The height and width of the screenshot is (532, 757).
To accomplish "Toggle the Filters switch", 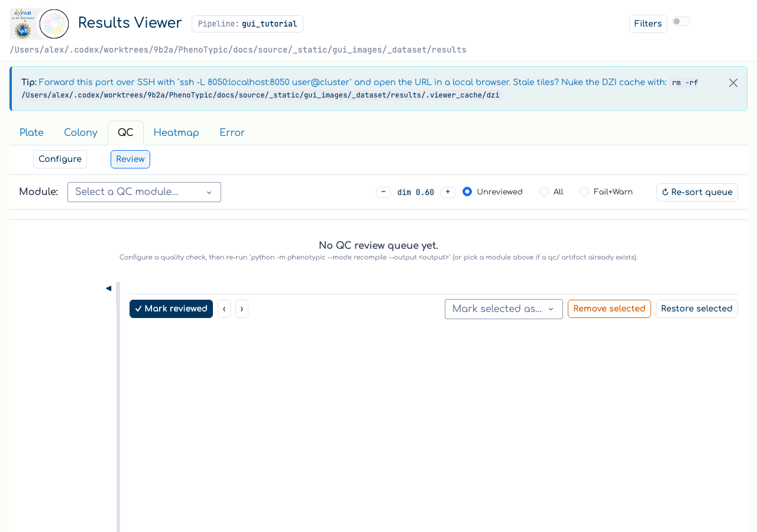I will click(681, 22).
